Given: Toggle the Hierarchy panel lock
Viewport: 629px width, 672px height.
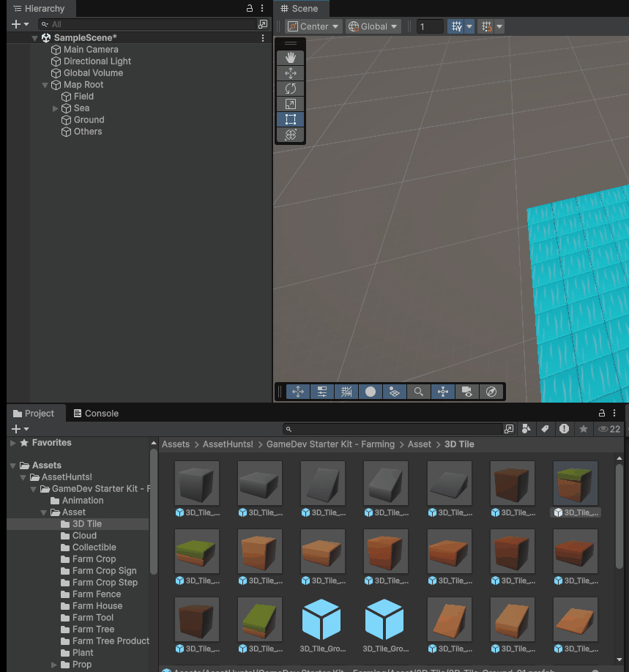Looking at the screenshot, I should pos(250,9).
